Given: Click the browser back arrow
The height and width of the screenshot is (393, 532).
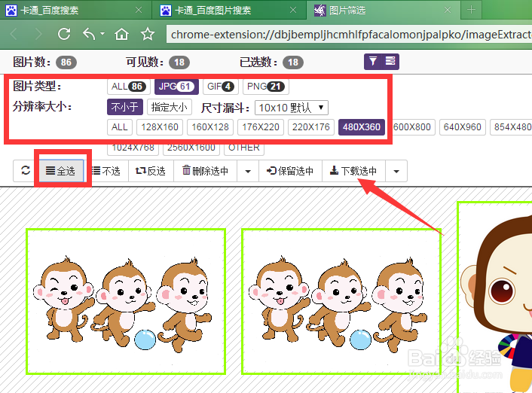Looking at the screenshot, I should pyautogui.click(x=14, y=34).
